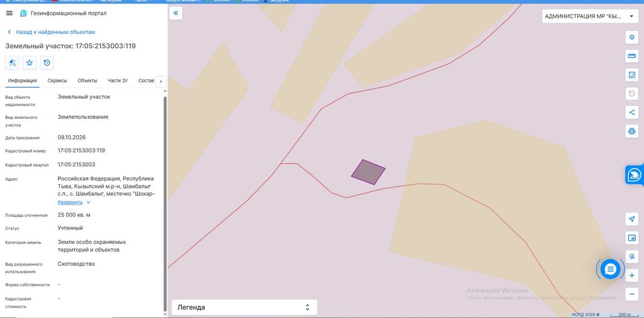Viewport: 644px width, 318px height.
Task: Open the Сервисы tab
Action: 57,81
